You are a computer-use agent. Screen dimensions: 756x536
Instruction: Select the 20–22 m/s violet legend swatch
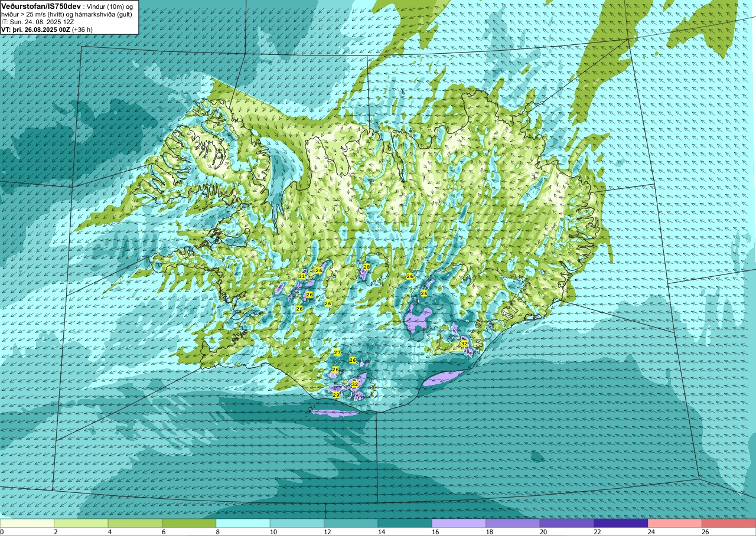click(567, 524)
